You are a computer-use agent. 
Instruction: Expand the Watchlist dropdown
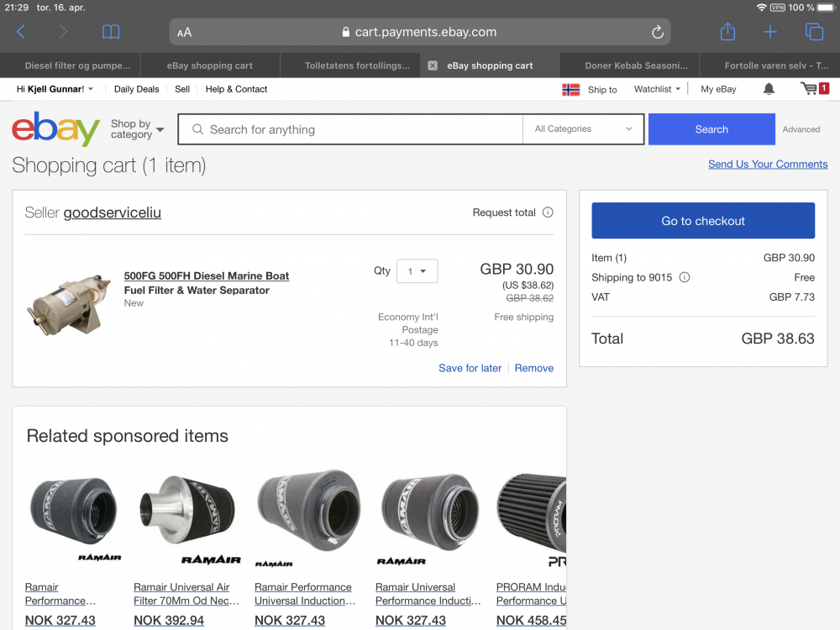[658, 89]
